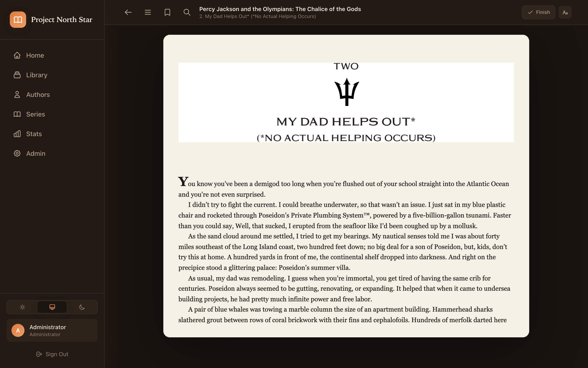588x368 pixels.
Task: Click the Authors person icon
Action: (x=17, y=94)
